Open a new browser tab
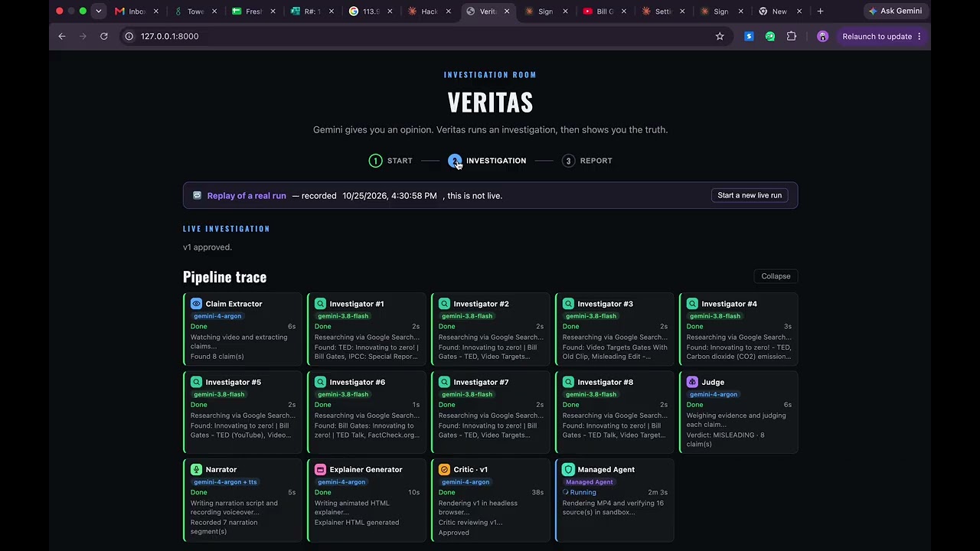 [820, 11]
